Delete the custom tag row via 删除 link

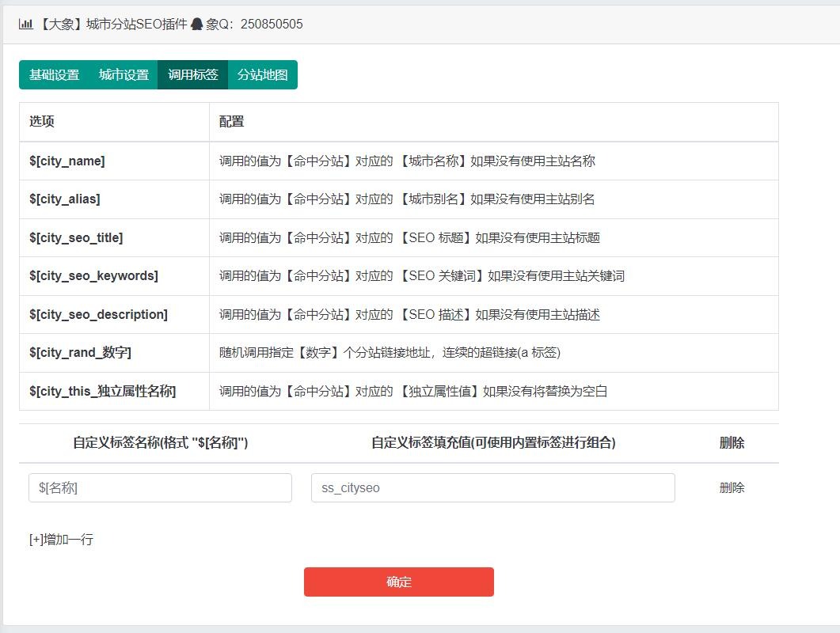[x=732, y=488]
